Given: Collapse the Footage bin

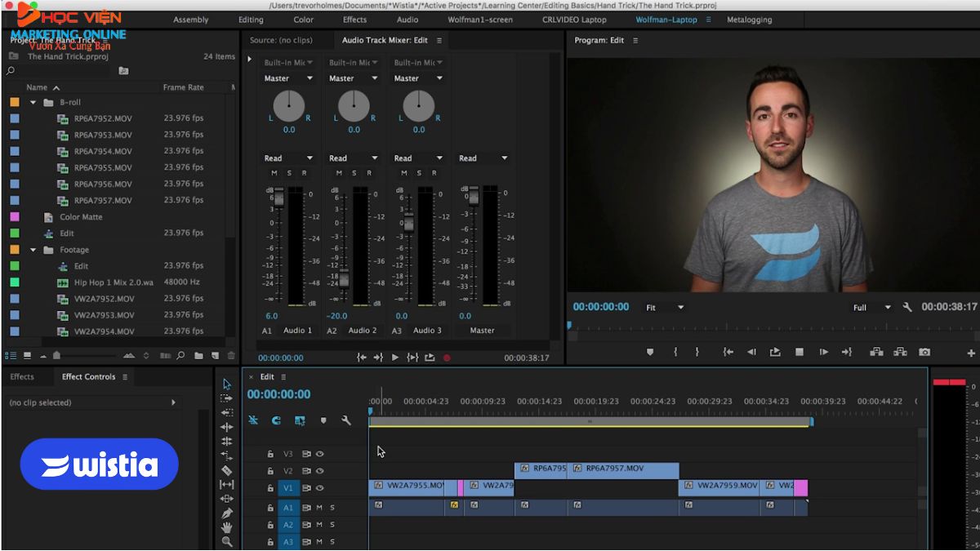Looking at the screenshot, I should point(33,250).
